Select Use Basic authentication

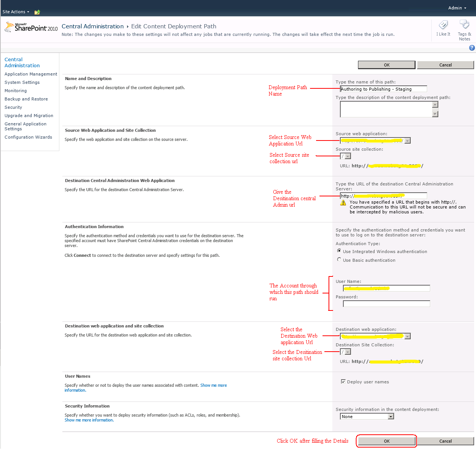(339, 259)
